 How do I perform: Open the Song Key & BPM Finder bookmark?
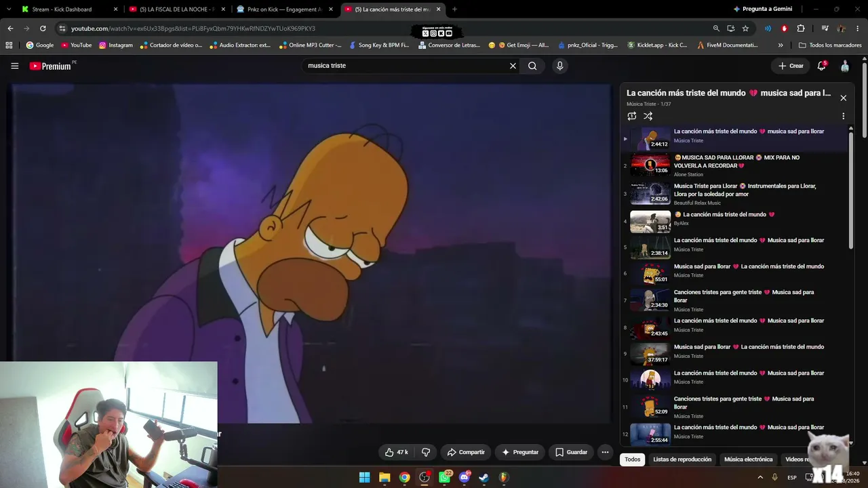point(379,45)
